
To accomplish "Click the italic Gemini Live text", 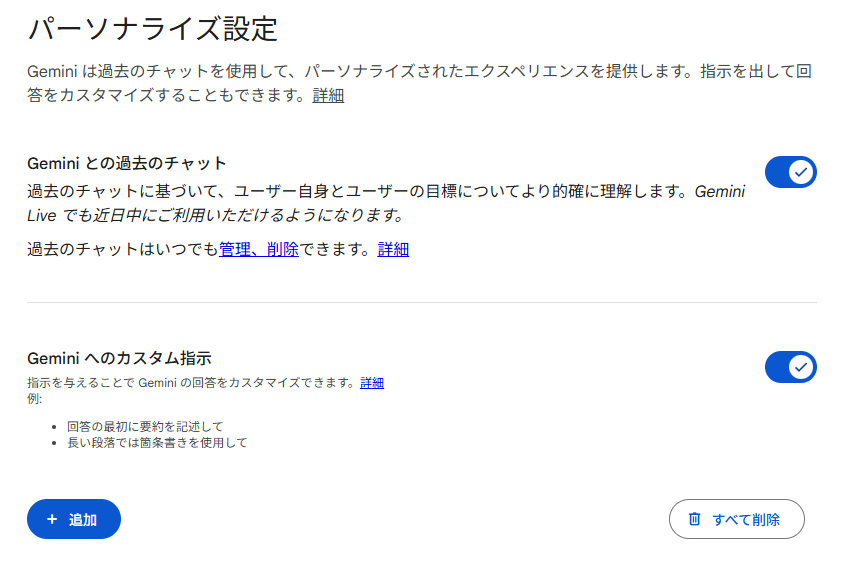I will click(x=719, y=192).
